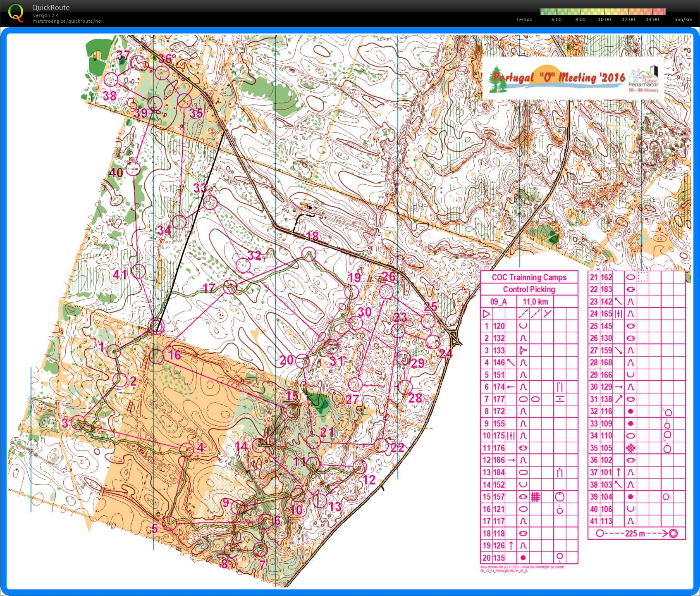Click control circle 12 on the map
This screenshot has width=700, height=596.
pos(359,467)
